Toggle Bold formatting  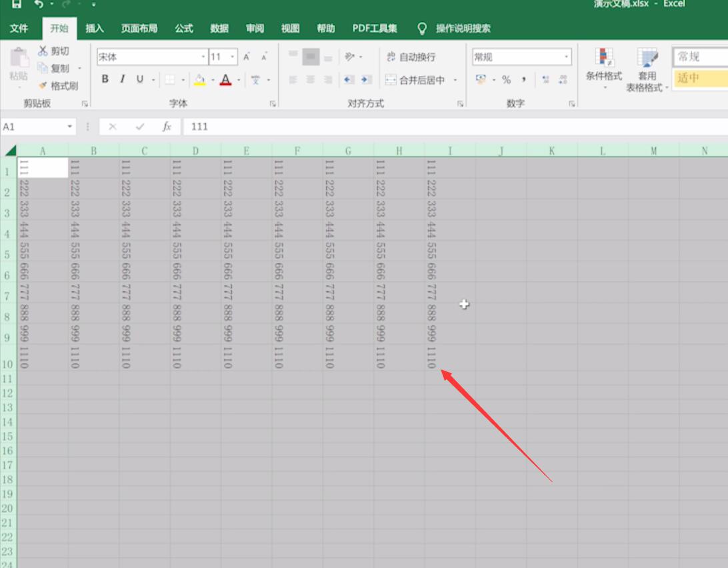click(x=105, y=79)
